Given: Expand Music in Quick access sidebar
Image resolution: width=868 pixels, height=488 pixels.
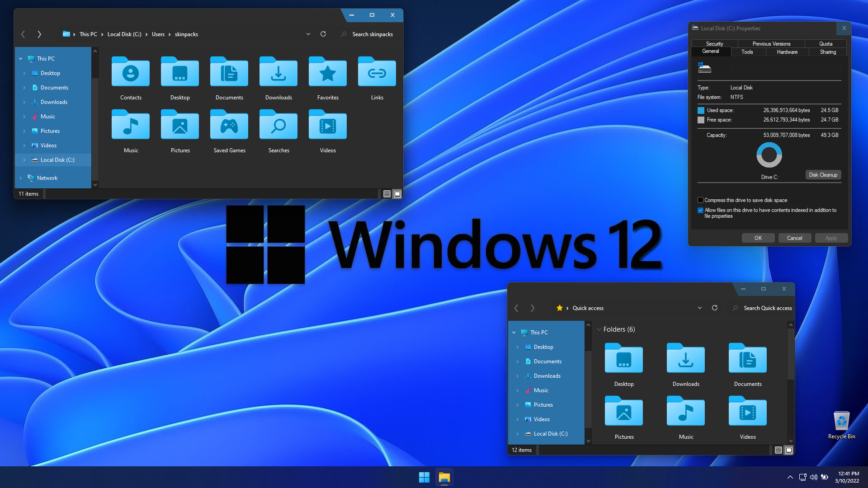Looking at the screenshot, I should [518, 390].
